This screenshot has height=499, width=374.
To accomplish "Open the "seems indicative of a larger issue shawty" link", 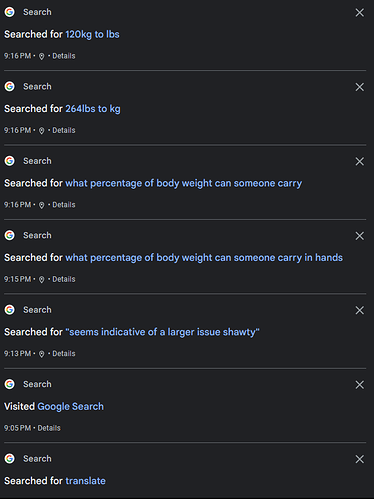I will (x=162, y=332).
